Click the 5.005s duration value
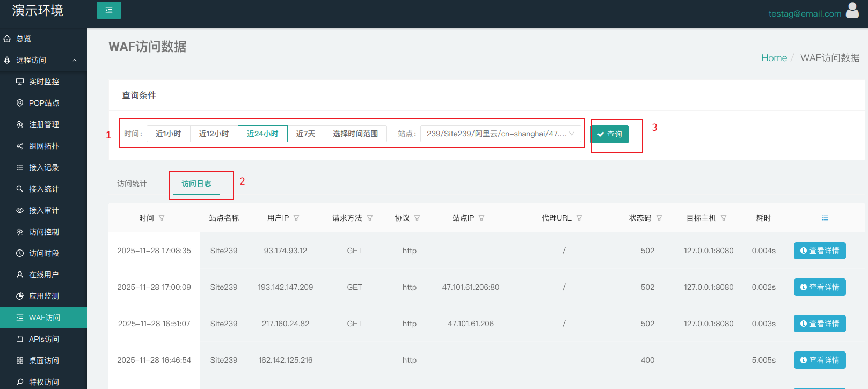Image resolution: width=868 pixels, height=389 pixels. 764,360
